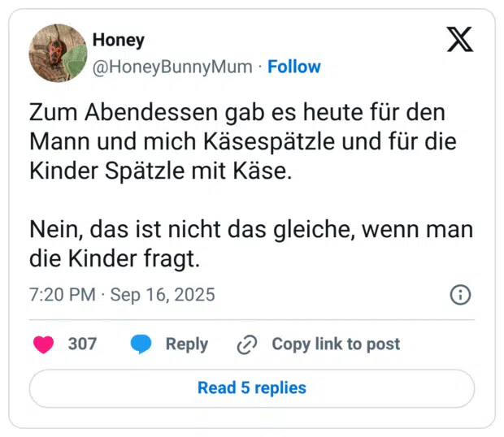Image resolution: width=504 pixels, height=437 pixels.
Task: Open the info circle icon
Action: pos(460,295)
